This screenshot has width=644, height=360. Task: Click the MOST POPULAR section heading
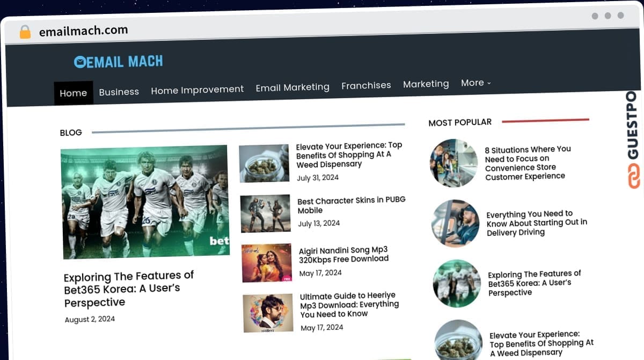tap(460, 123)
